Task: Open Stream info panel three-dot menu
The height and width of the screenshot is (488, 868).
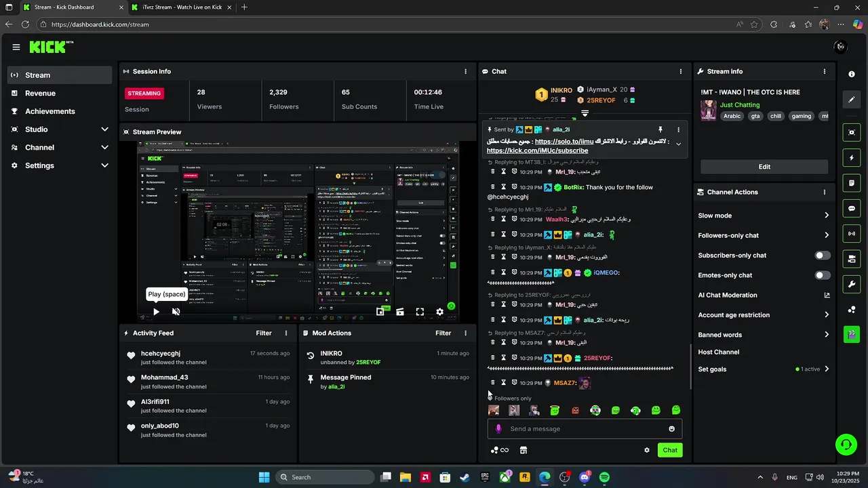Action: coord(825,71)
